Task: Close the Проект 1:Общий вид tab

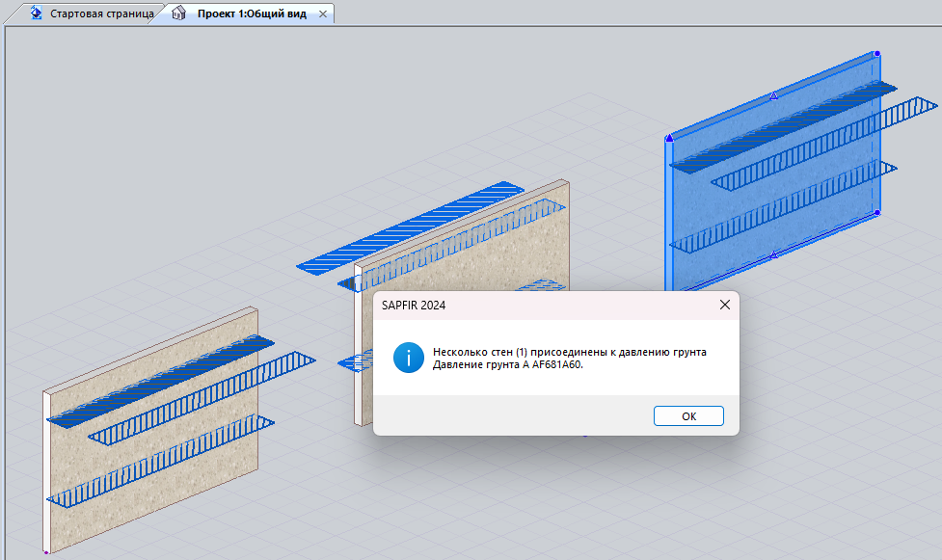Action: click(x=323, y=14)
